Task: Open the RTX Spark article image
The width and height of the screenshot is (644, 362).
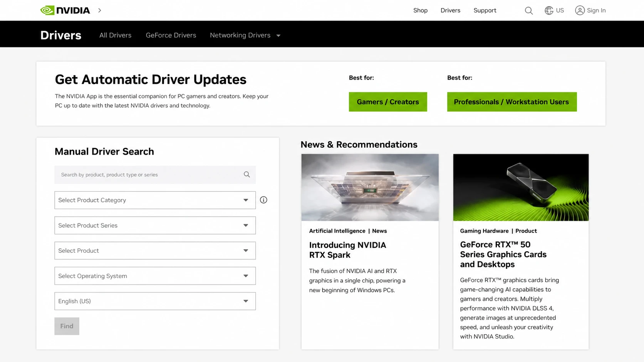Action: (370, 187)
